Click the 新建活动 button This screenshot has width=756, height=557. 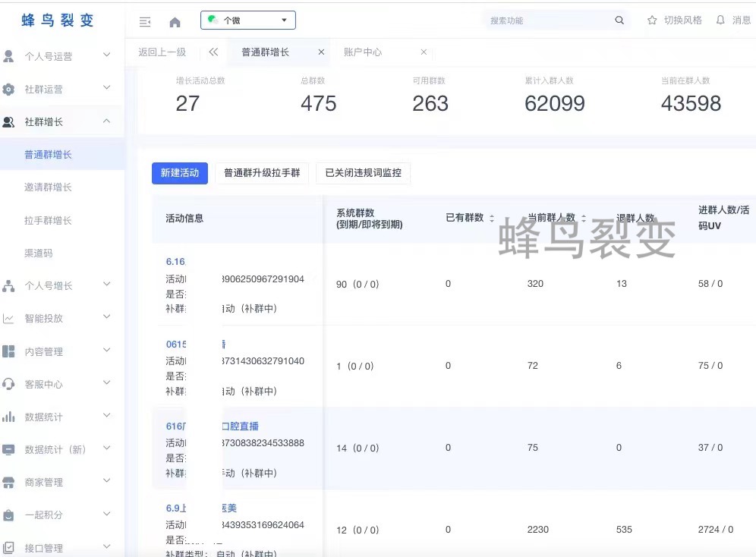180,173
